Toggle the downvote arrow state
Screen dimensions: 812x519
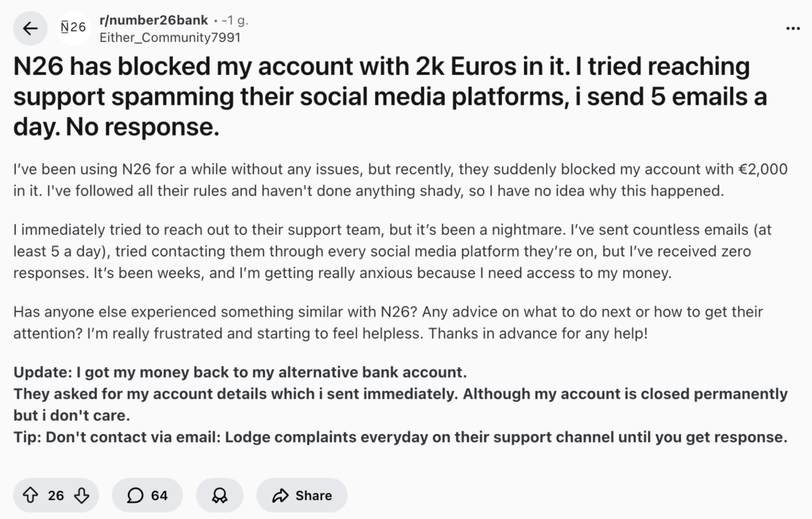pyautogui.click(x=81, y=495)
